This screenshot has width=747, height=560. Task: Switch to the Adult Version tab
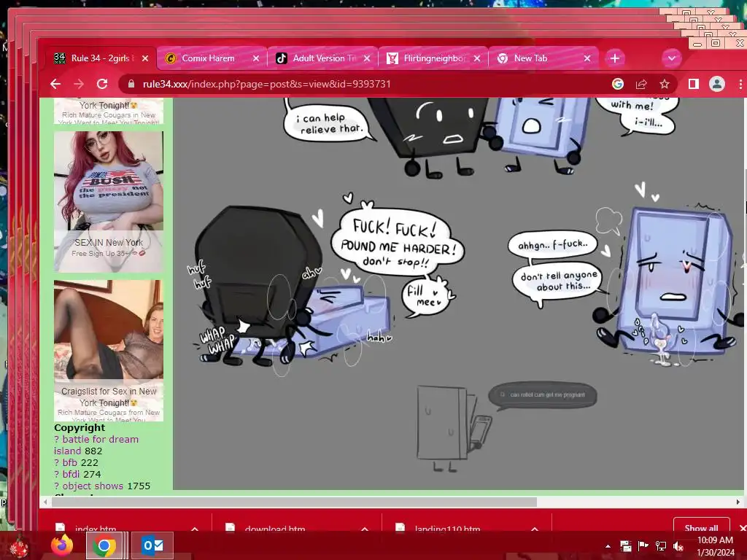pos(324,58)
